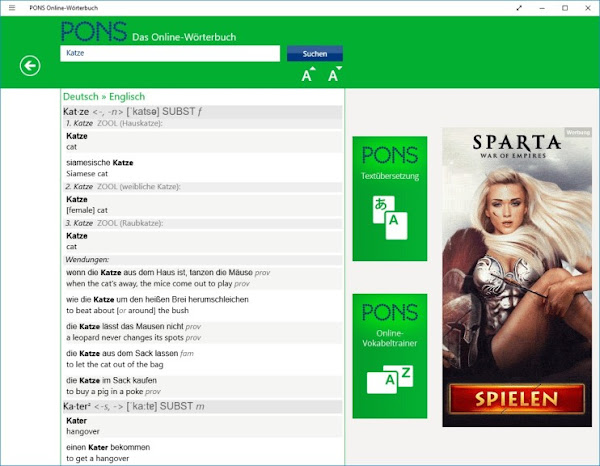The height and width of the screenshot is (466, 600).
Task: Go back with the circled arrow button
Action: (30, 66)
